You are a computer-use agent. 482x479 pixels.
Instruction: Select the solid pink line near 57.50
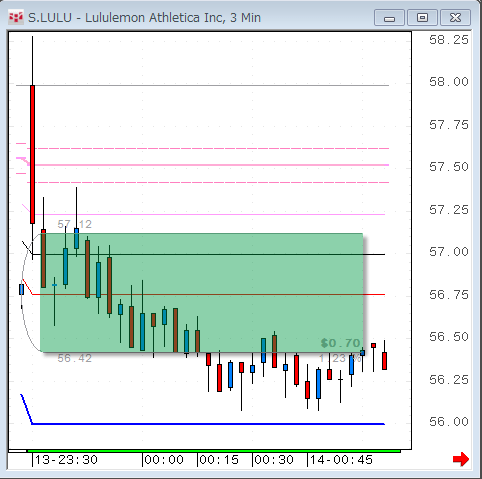(x=208, y=165)
